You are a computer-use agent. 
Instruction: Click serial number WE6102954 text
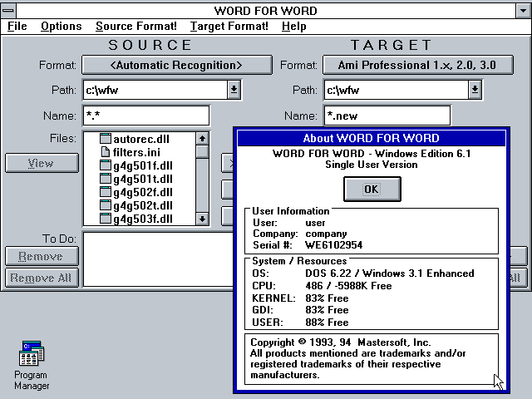(x=334, y=245)
